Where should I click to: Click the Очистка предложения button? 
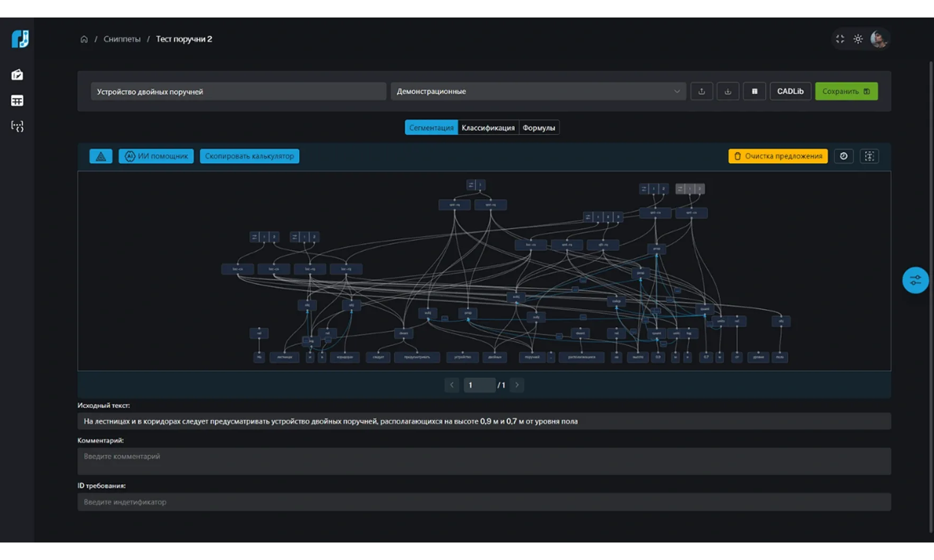[777, 156]
